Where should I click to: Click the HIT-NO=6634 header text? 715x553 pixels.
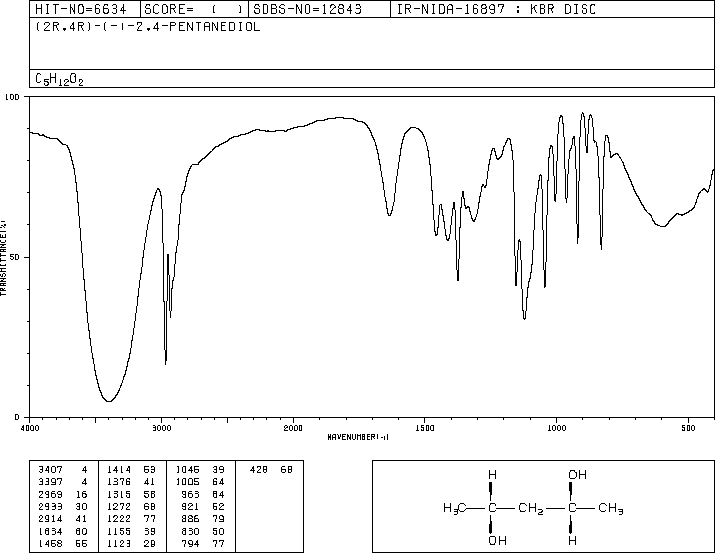pos(81,9)
